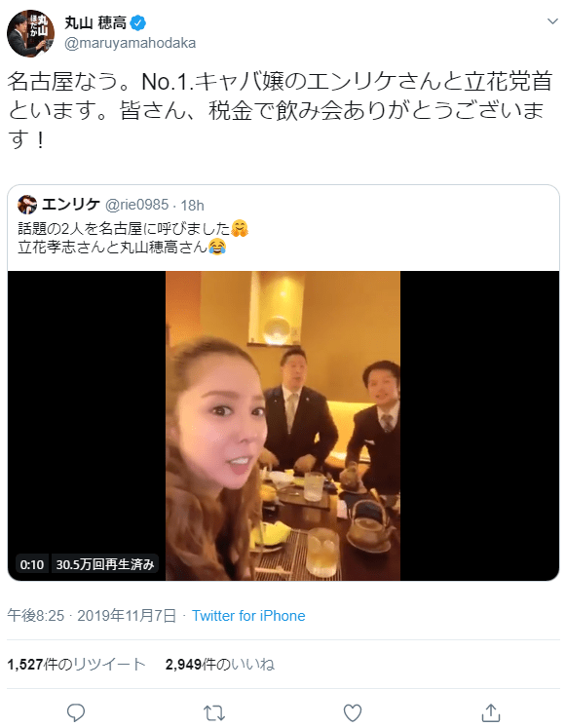The image size is (566, 728).
Task: Click the @rie0985 handle
Action: point(137,205)
